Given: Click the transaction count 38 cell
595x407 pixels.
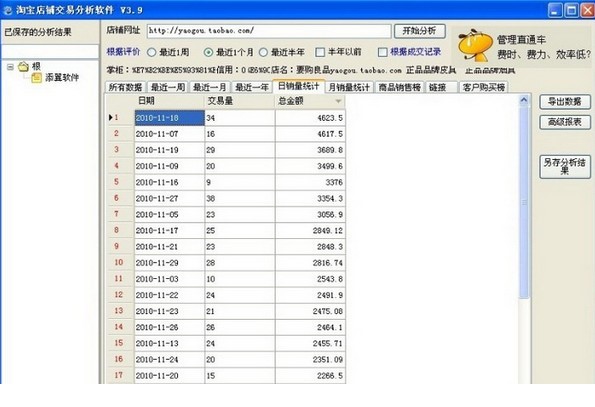Looking at the screenshot, I should click(240, 198).
